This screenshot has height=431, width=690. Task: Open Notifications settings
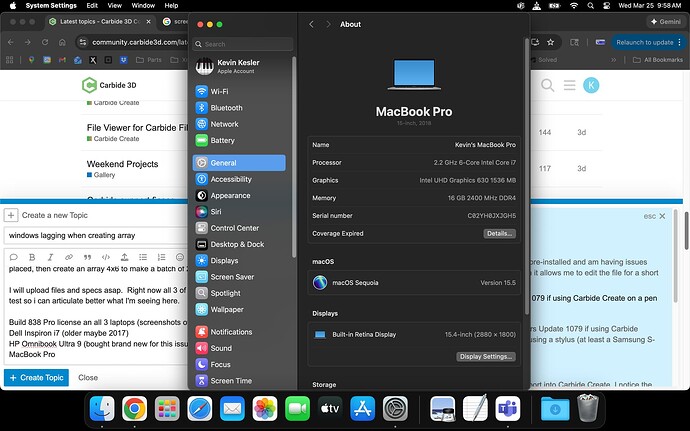(240, 332)
